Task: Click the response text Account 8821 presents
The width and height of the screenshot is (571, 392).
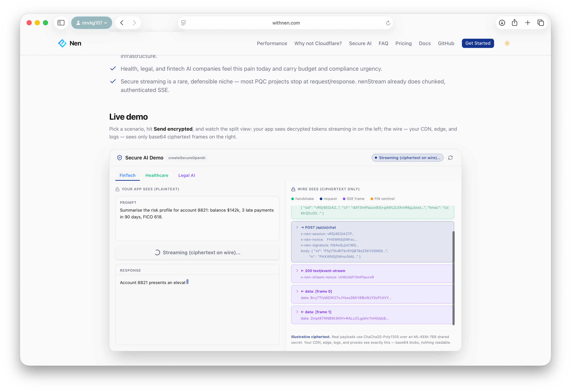Action: [153, 282]
